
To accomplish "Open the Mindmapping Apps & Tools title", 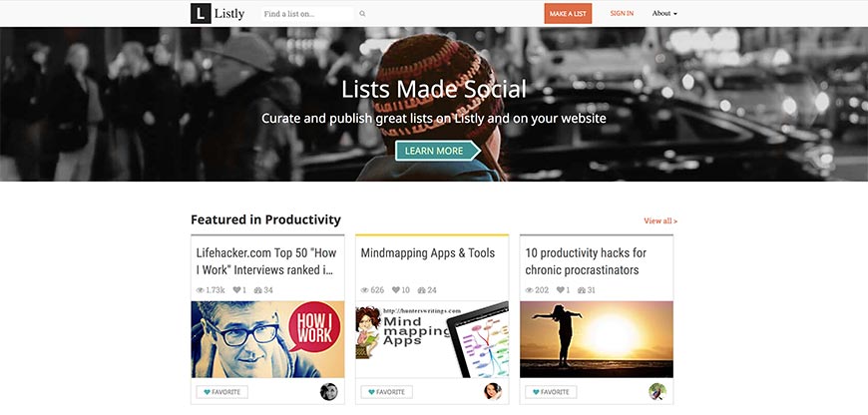I will pos(427,253).
